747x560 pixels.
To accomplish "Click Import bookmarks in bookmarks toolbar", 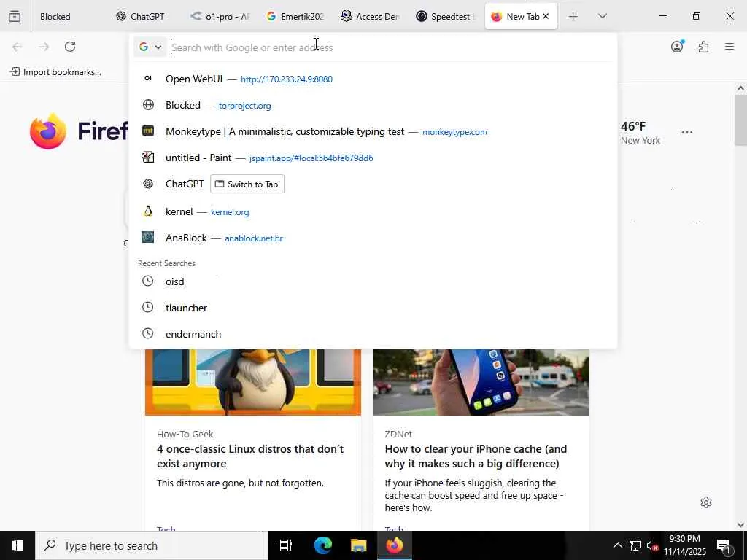I will [55, 72].
